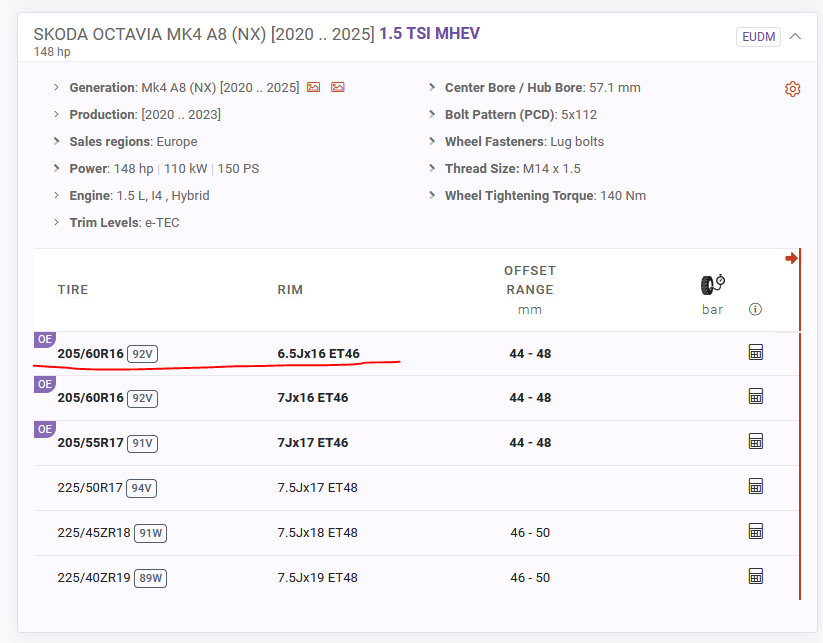Click the bar pressure unit label
This screenshot has width=823, height=643.
[712, 310]
